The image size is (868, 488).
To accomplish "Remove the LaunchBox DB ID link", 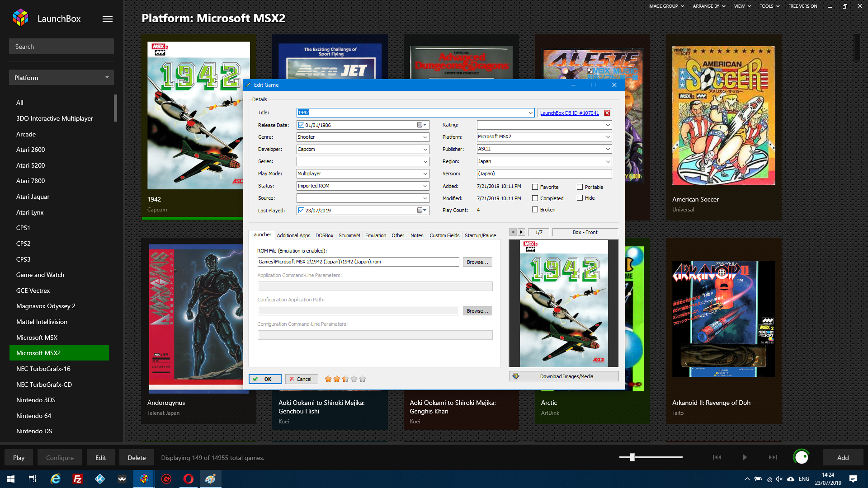I will [x=607, y=113].
